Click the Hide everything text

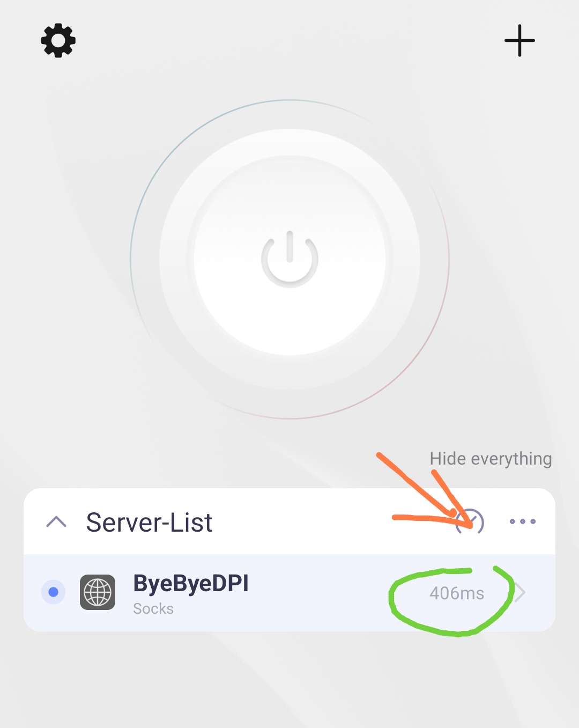pyautogui.click(x=491, y=459)
